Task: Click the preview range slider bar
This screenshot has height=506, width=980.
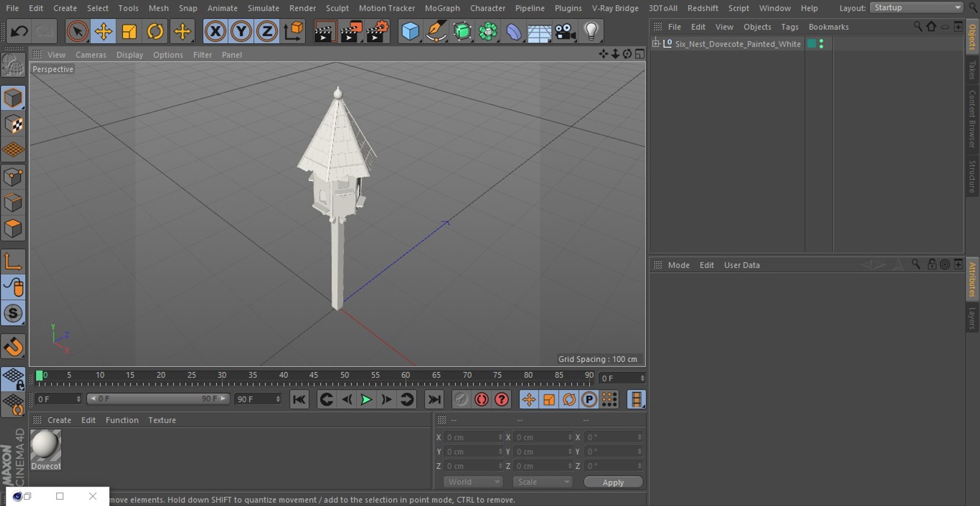Action: [158, 399]
